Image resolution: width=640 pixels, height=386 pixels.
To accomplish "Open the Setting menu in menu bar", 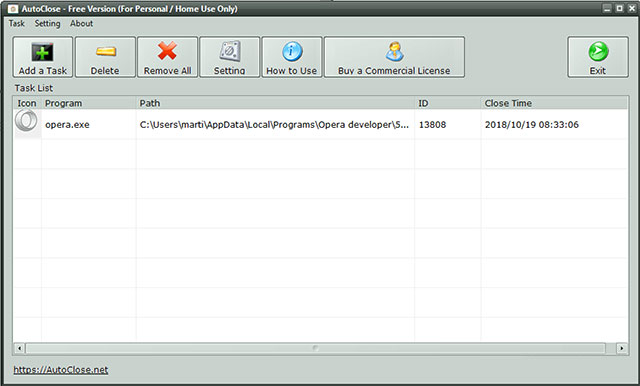I will [x=47, y=24].
